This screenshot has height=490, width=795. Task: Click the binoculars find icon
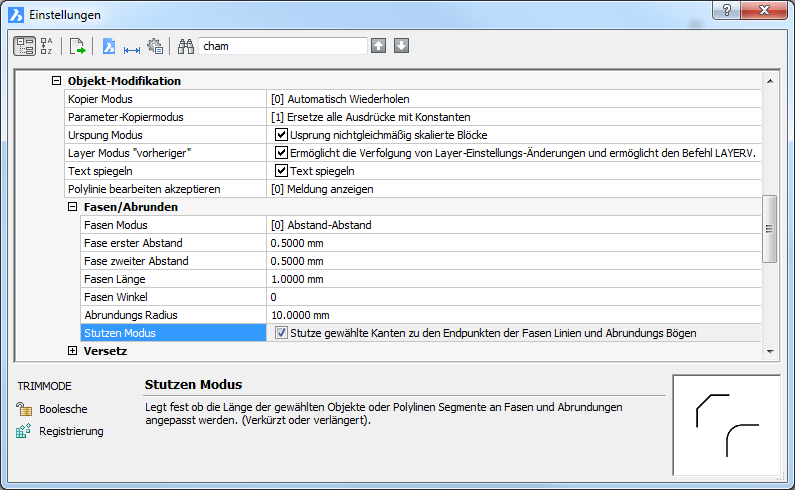(x=185, y=45)
